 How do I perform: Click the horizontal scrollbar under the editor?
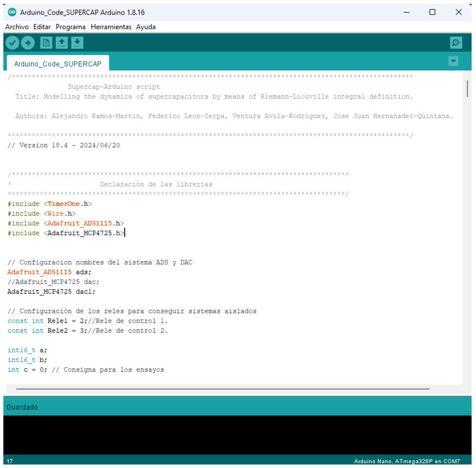pos(223,389)
